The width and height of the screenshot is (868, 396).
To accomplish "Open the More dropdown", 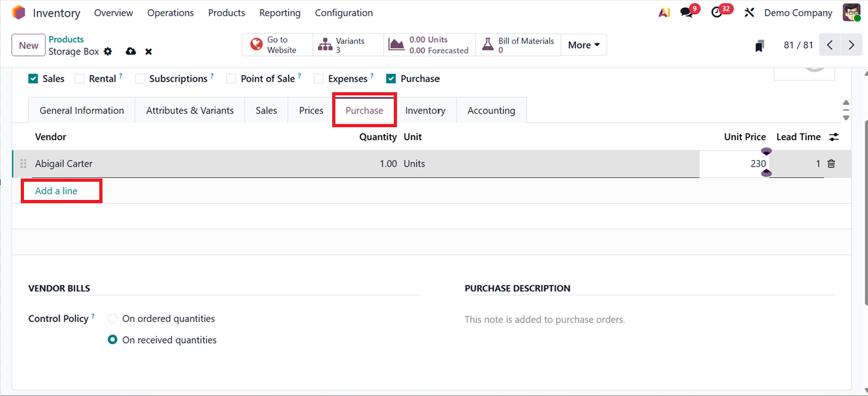I will coord(583,45).
